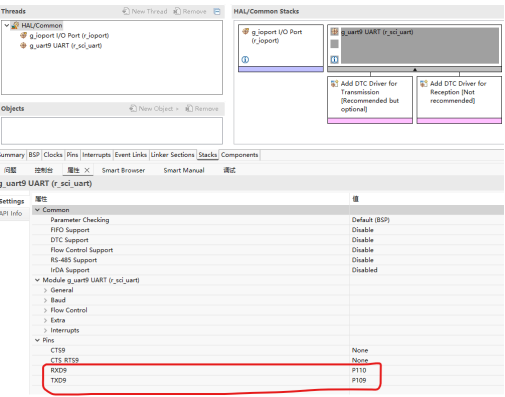Click the Add DTC Driver for Transmission icon

pyautogui.click(x=334, y=83)
